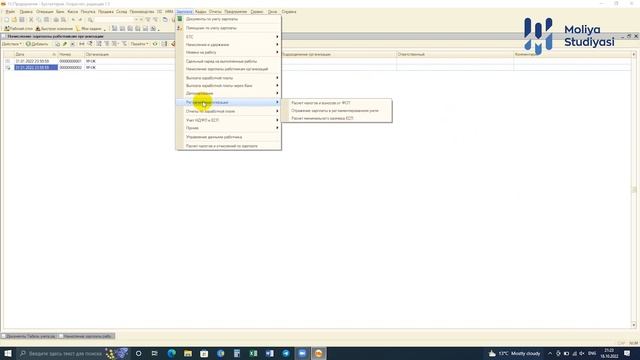
Task: Switch to Начисление зарплаты window tab
Action: tap(86, 336)
